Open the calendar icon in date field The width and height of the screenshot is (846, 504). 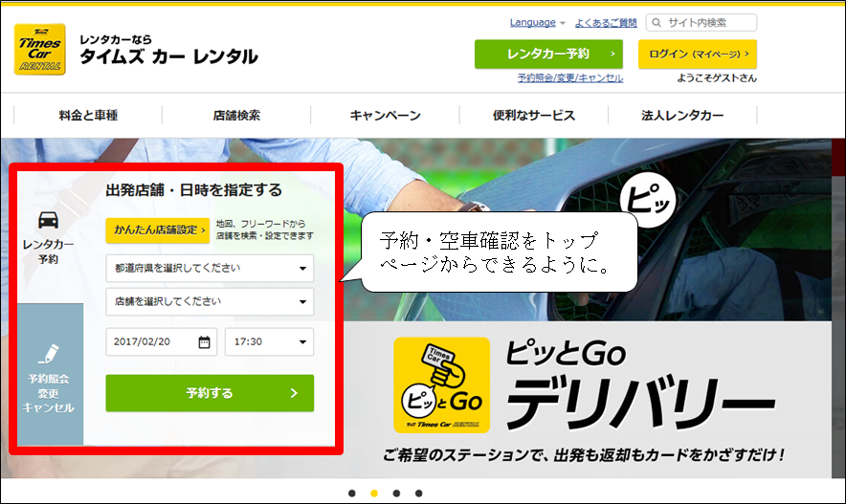204,342
